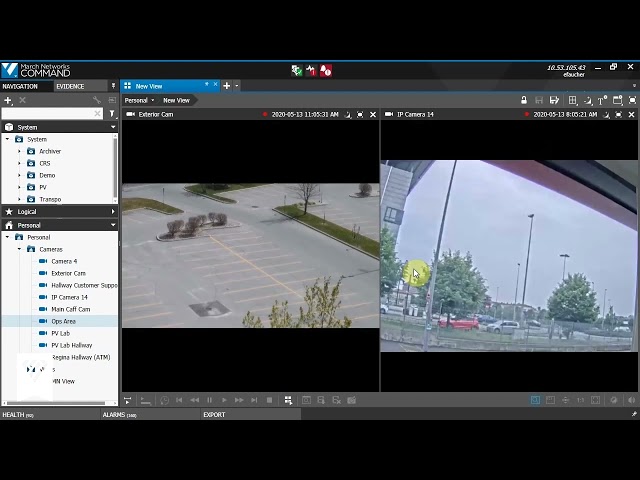Image resolution: width=640 pixels, height=480 pixels.
Task: Click the Exterior Cam video feed
Action: 251,256
